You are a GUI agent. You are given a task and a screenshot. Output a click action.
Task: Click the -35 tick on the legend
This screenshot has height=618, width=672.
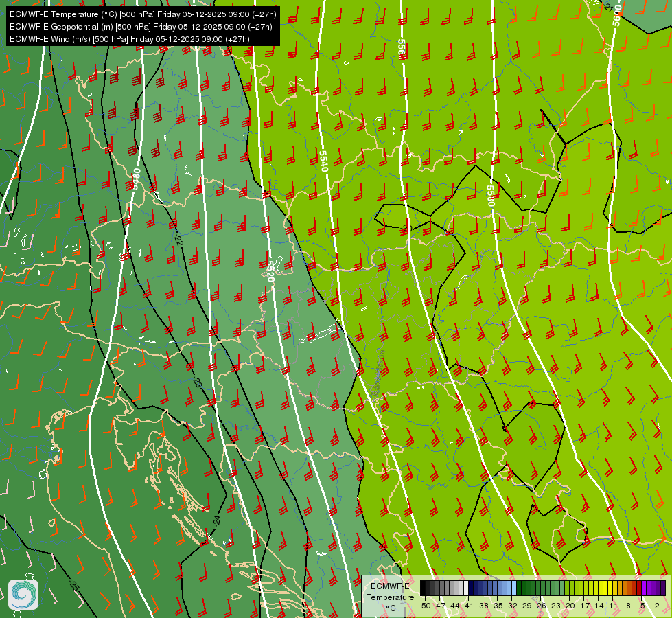pos(498,606)
